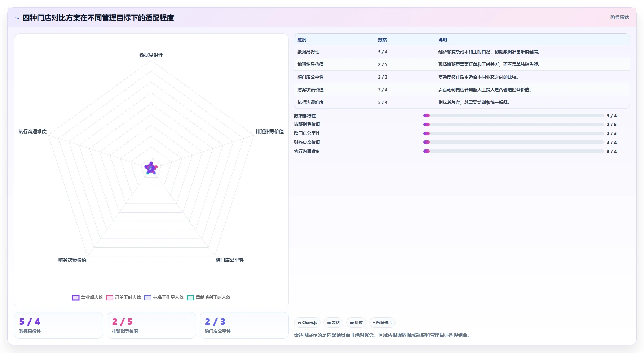Screen dimensions: 644x353
Task: Click the radar axis label 跨门店公平性
Action: tap(230, 260)
